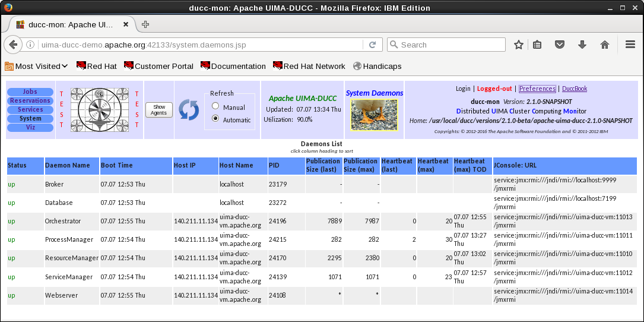Select the Manual refresh radio button
The height and width of the screenshot is (322, 644).
click(x=215, y=107)
